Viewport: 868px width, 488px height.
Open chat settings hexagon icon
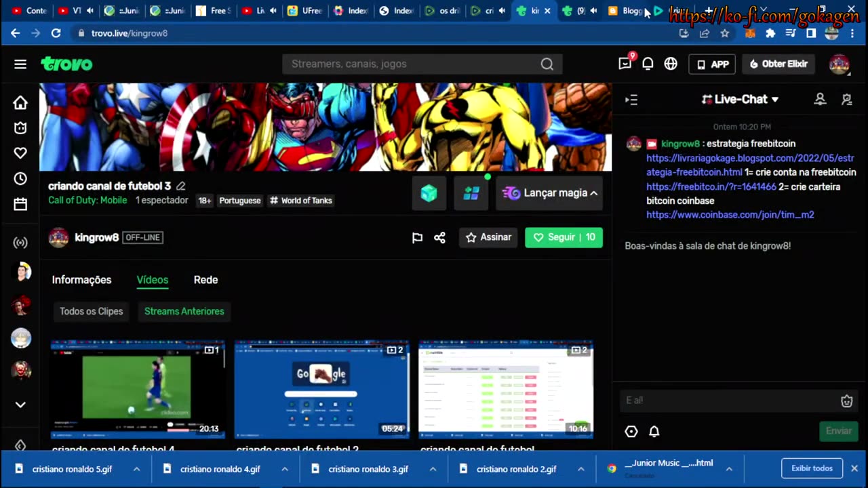pos(631,431)
